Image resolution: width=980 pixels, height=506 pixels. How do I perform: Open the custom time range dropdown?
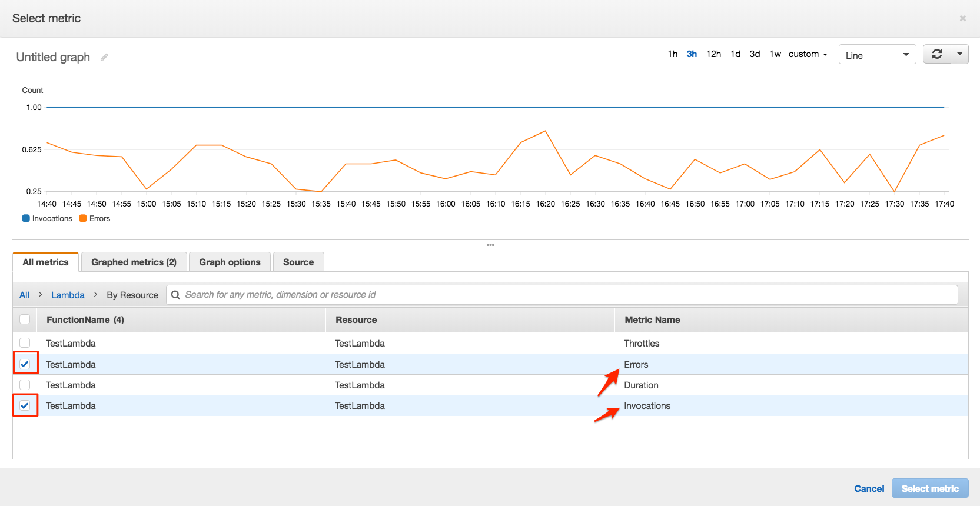[808, 54]
